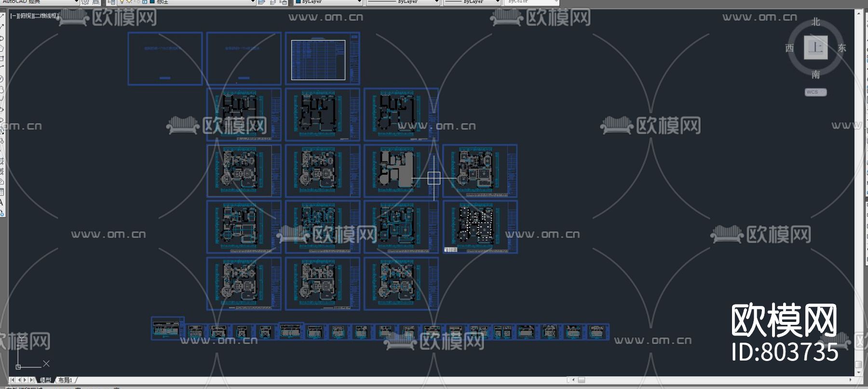Image resolution: width=868 pixels, height=389 pixels.
Task: Open the WCS coordinate system dropdown
Action: coord(815,92)
